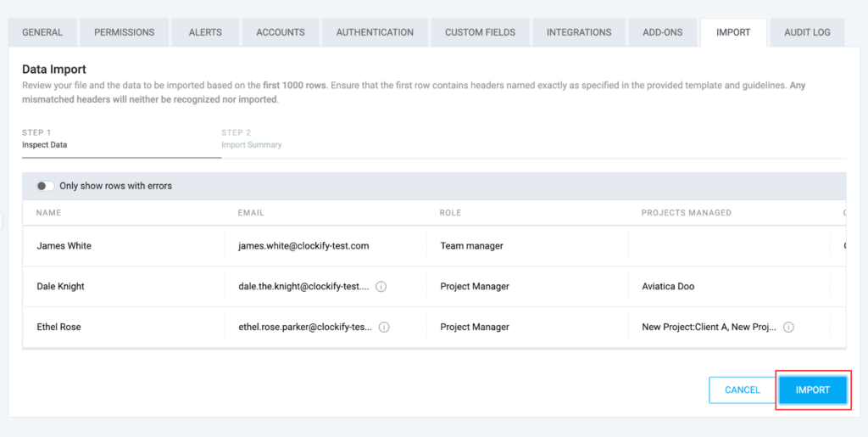The image size is (868, 437).
Task: Click the Projects Managed column header
Action: point(686,213)
